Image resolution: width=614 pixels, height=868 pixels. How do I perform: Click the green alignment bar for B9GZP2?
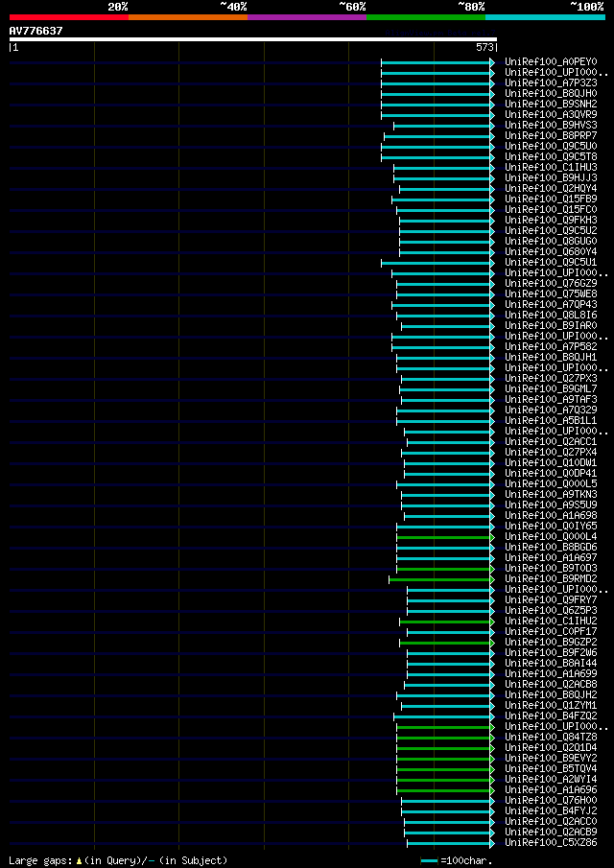tap(446, 644)
